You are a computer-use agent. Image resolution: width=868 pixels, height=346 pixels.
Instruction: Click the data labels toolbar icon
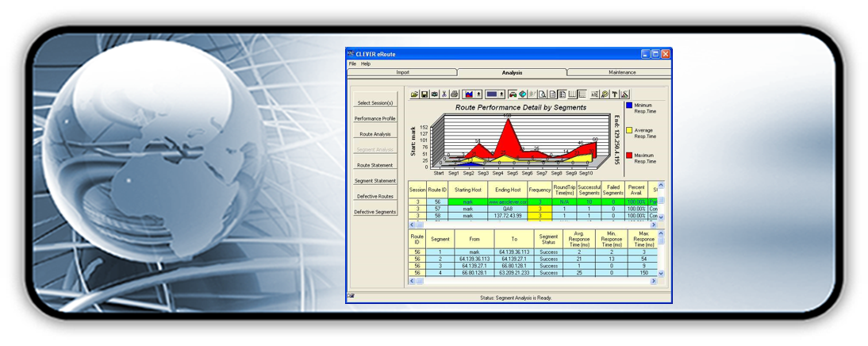(x=594, y=94)
